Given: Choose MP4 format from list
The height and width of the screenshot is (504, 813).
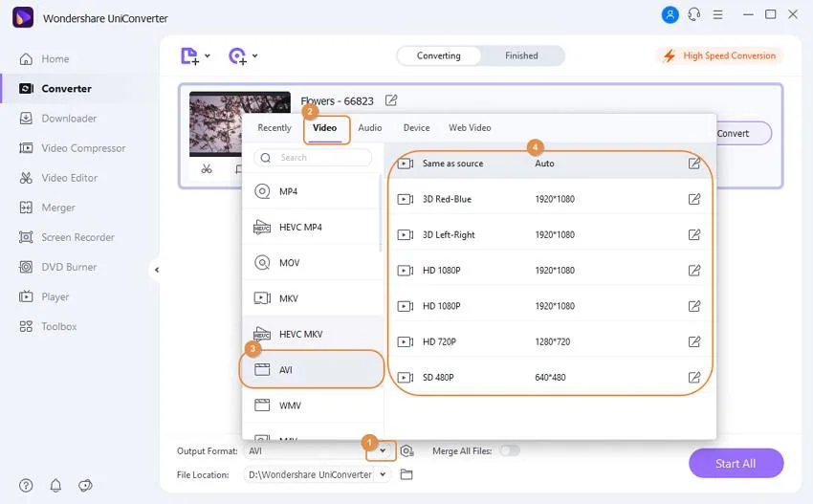Looking at the screenshot, I should (x=311, y=191).
